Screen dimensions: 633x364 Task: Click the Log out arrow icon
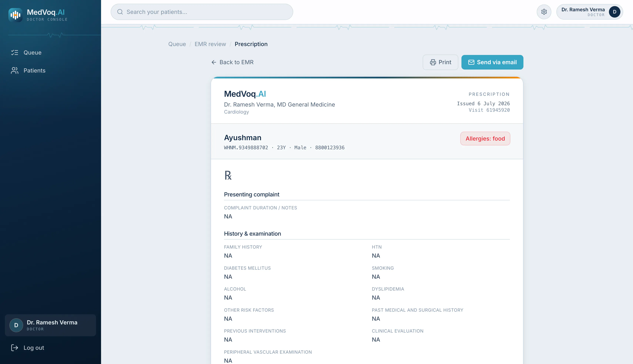coord(14,348)
